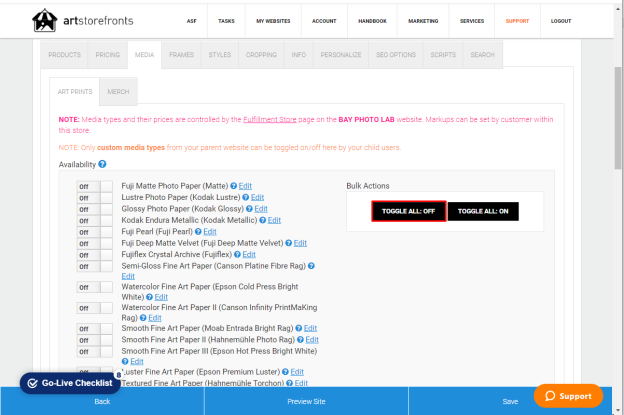Toggle Fuji Pearl availability switch
The image size is (624, 415).
pyautogui.click(x=94, y=232)
